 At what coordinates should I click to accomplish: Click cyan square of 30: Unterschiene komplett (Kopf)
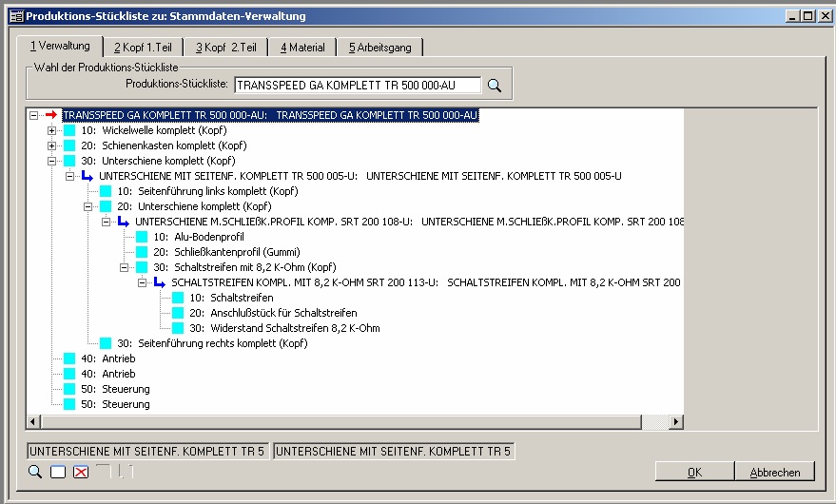(69, 161)
